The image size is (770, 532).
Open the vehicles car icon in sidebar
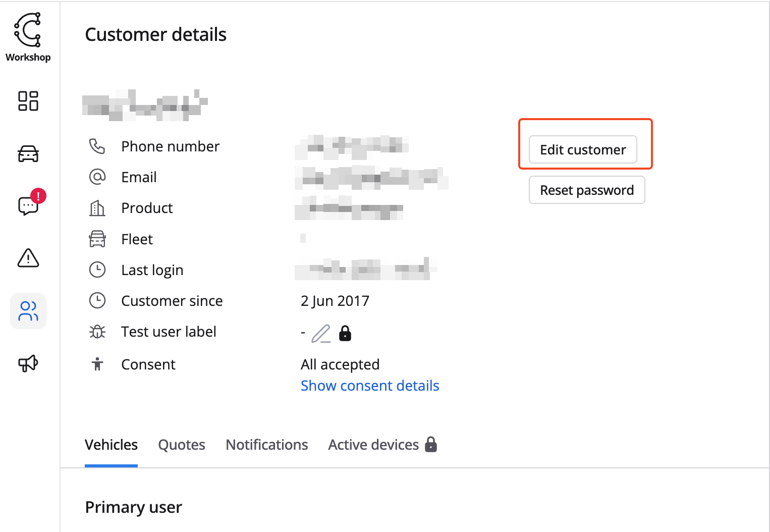(28, 153)
